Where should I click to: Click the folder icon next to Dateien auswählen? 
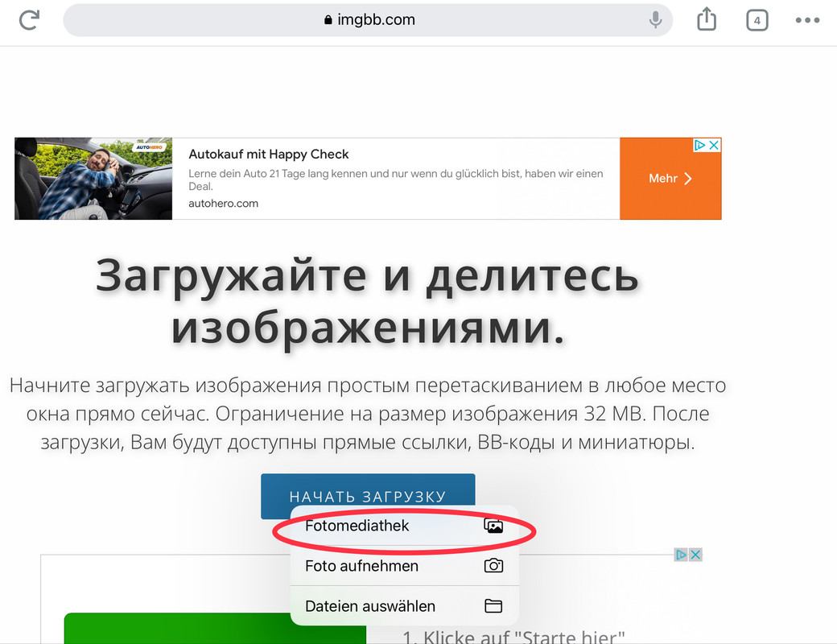(x=493, y=605)
